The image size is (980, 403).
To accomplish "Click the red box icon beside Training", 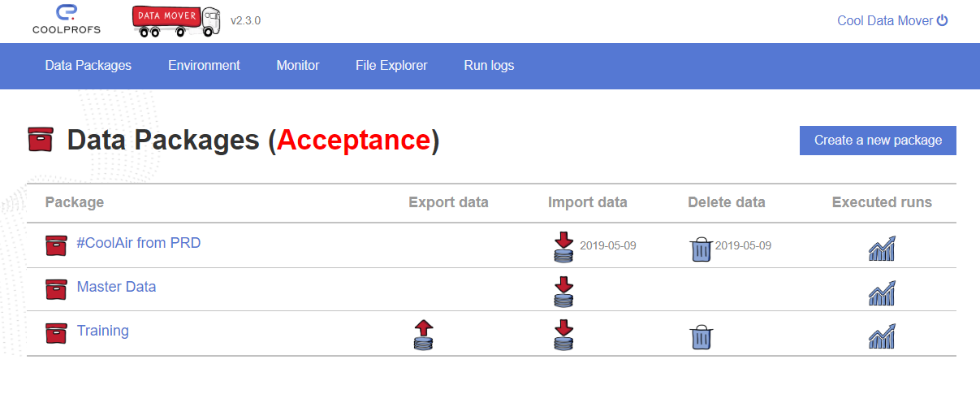I will (56, 332).
